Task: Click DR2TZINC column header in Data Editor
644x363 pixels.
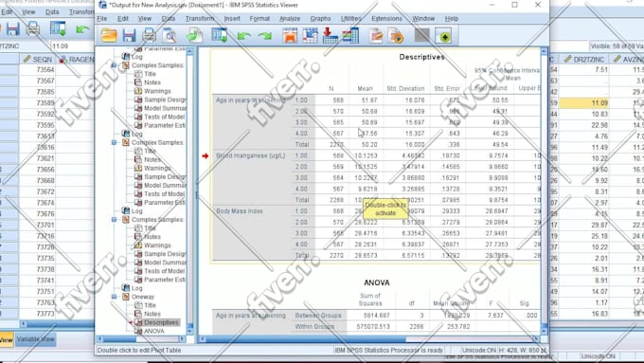Action: click(x=583, y=60)
